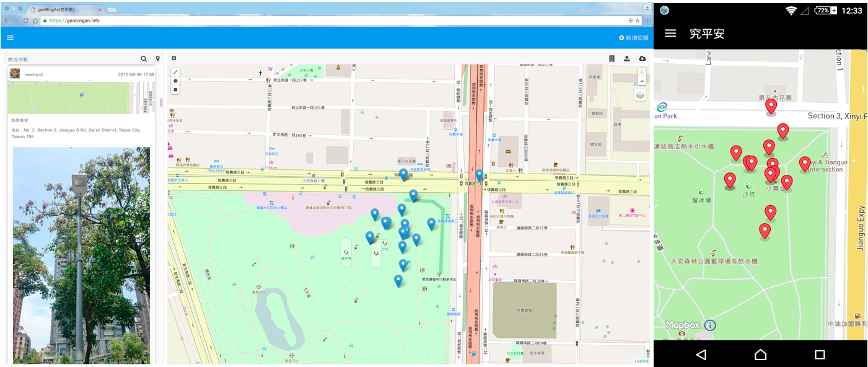Click the lowest red marker on the mobile map

point(765,231)
